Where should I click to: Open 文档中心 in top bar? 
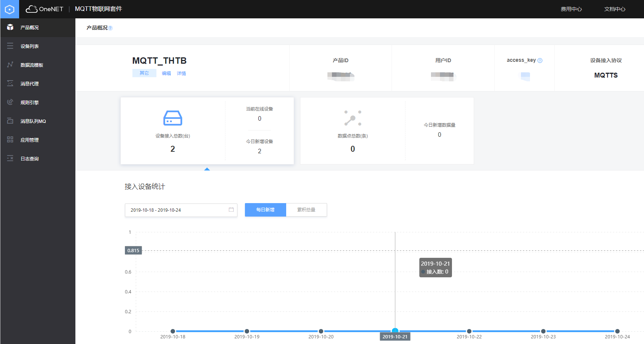[x=615, y=9]
